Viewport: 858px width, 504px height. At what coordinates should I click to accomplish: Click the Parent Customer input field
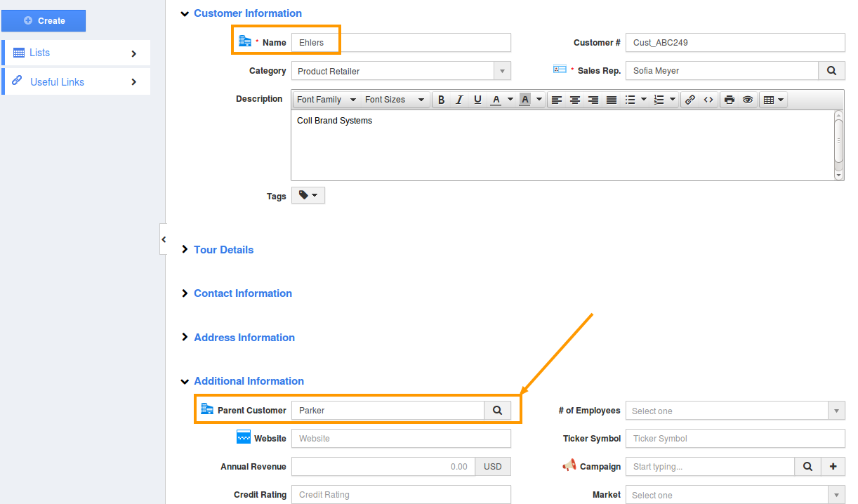(x=388, y=411)
